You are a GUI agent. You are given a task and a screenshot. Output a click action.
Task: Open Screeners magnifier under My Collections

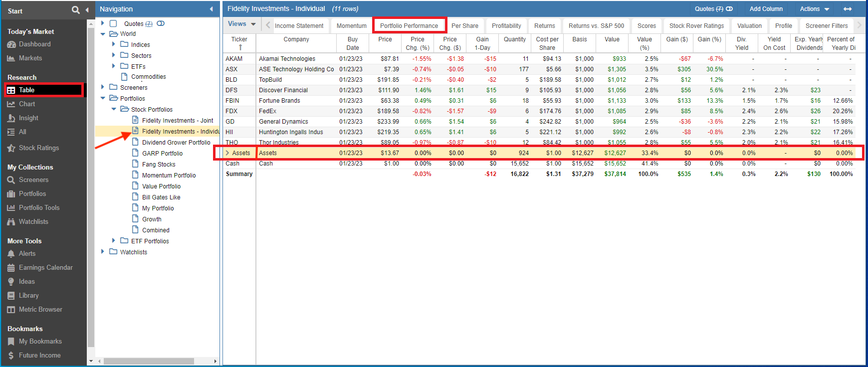pos(11,180)
